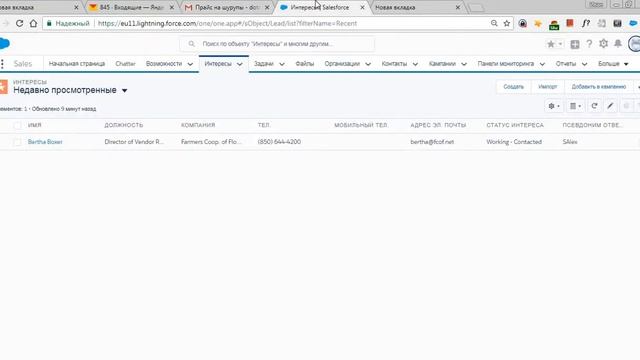Open notifications bell icon
The width and height of the screenshot is (640, 360).
coord(618,44)
